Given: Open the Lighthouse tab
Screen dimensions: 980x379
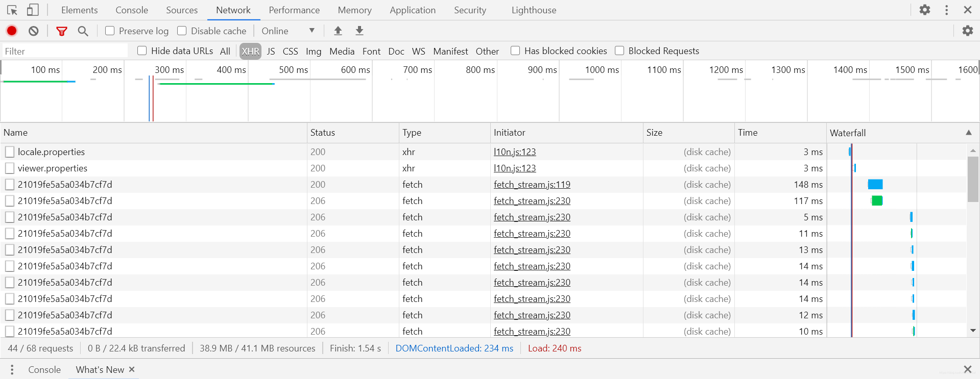Looking at the screenshot, I should pyautogui.click(x=534, y=10).
